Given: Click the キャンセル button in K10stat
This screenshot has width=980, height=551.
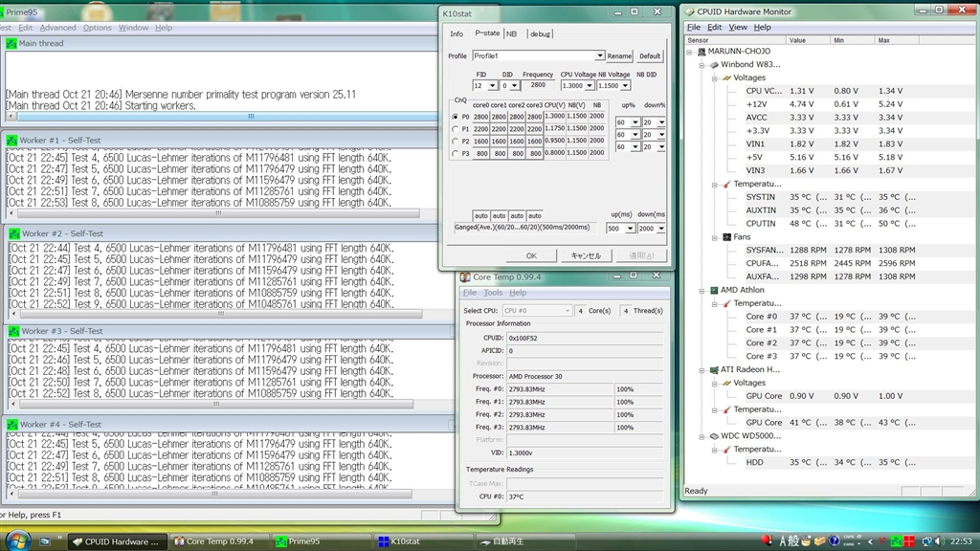Looking at the screenshot, I should (x=586, y=255).
